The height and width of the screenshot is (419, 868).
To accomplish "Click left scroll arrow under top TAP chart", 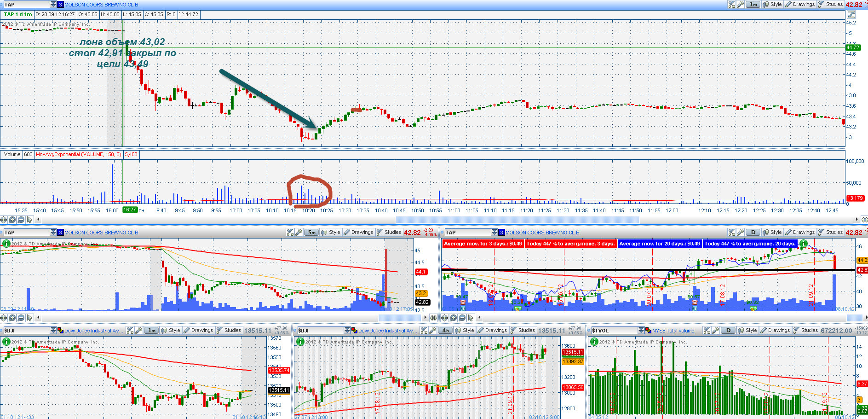I will click(x=38, y=220).
